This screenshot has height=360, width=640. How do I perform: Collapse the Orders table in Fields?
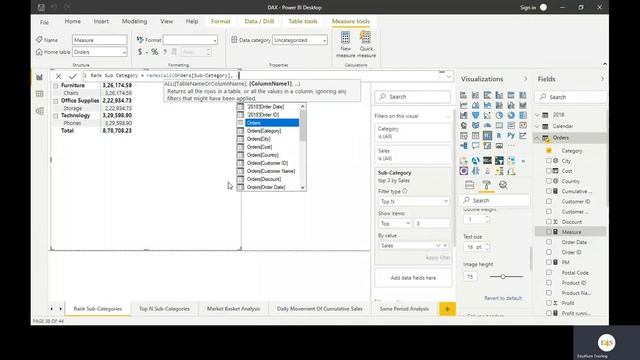coord(538,138)
